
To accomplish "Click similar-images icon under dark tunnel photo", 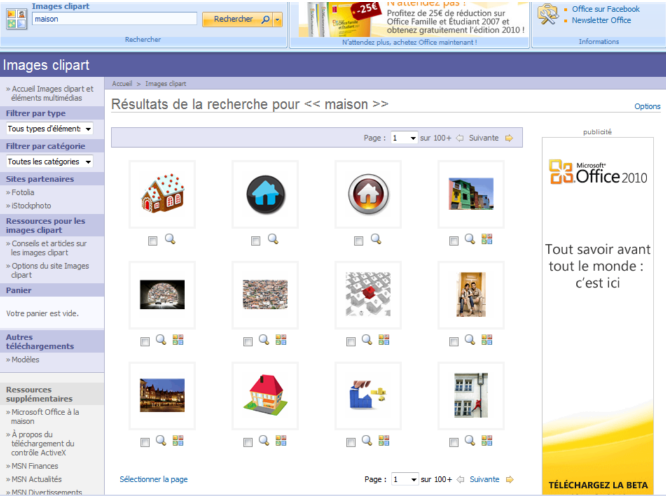I will [178, 340].
